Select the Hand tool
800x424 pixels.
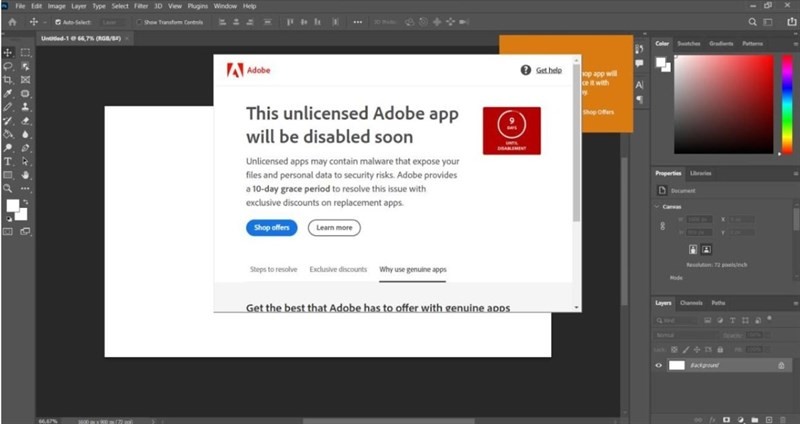(x=25, y=175)
